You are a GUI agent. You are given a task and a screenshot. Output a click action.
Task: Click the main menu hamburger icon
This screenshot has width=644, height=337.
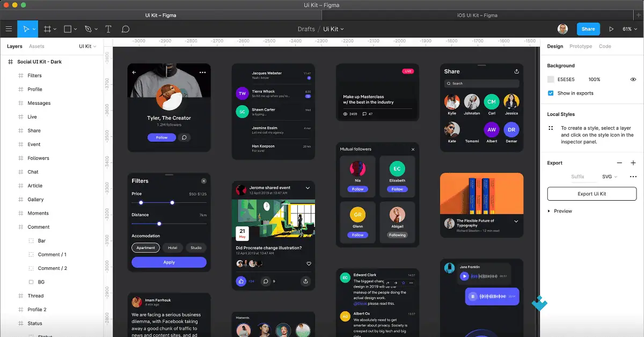[9, 28]
